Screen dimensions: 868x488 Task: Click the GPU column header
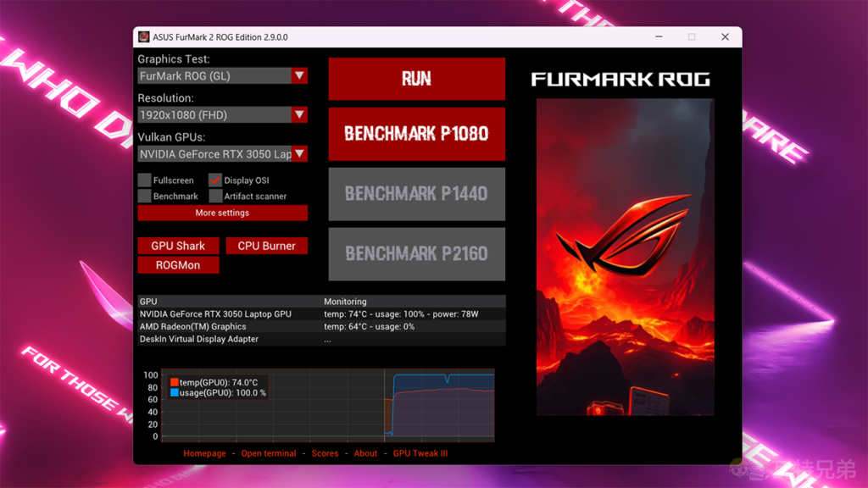(x=148, y=302)
